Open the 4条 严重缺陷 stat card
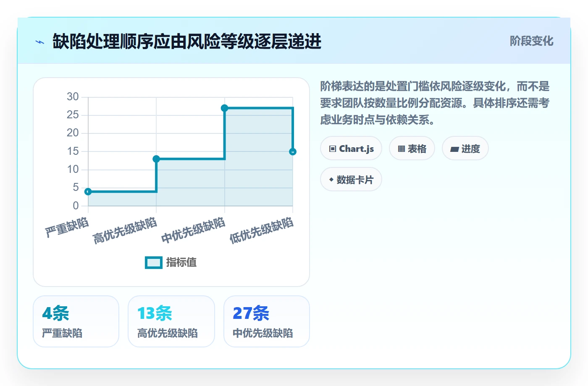 (x=76, y=321)
